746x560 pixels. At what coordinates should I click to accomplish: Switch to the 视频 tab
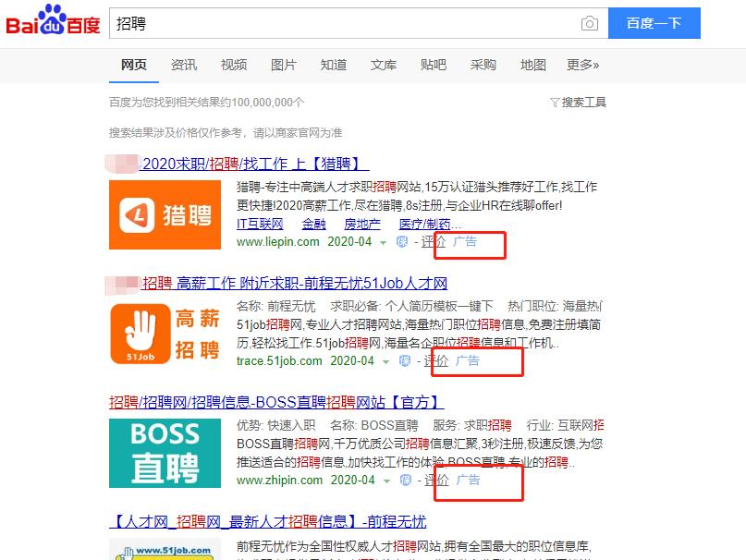(233, 65)
